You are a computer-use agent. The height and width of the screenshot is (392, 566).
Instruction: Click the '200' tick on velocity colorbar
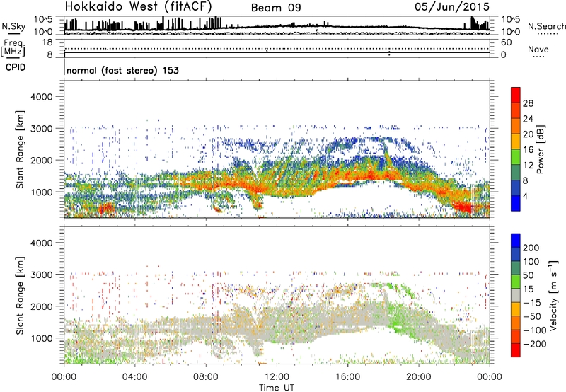pyautogui.click(x=531, y=248)
